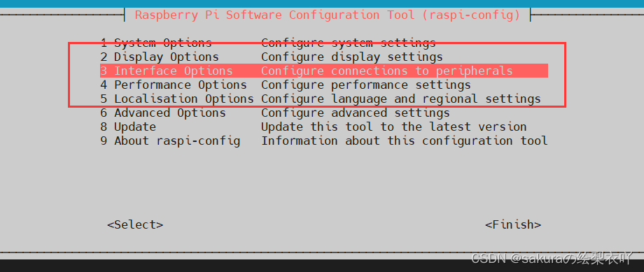Click the <Finish> button
This screenshot has height=272, width=644.
513,225
